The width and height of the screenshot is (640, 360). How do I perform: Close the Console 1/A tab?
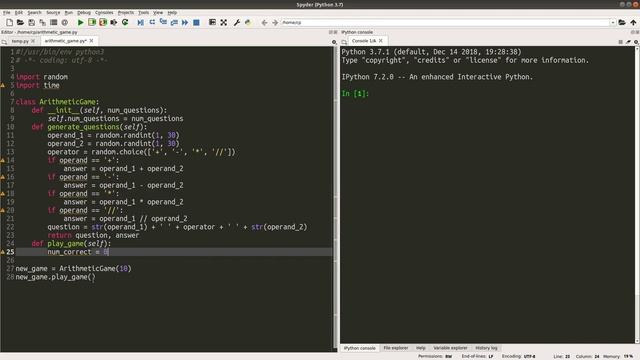click(x=380, y=41)
